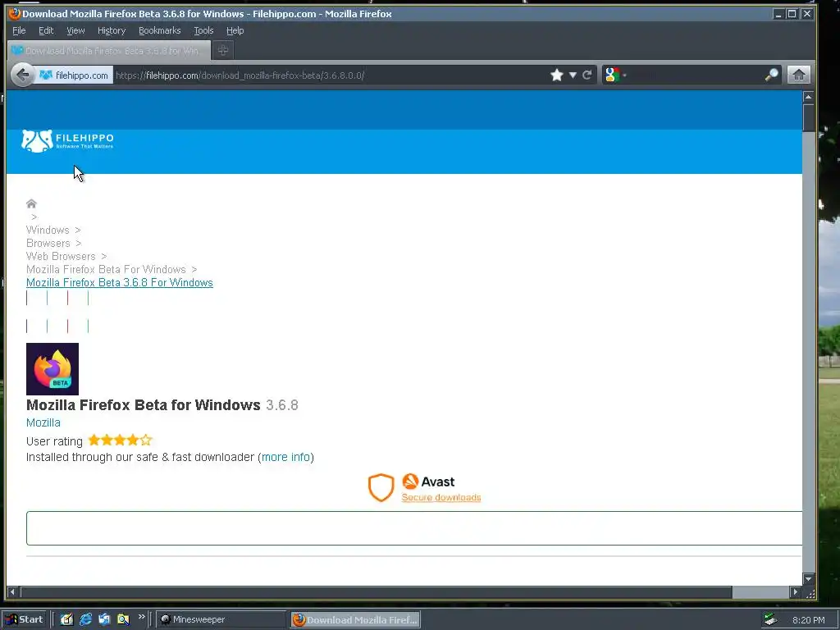
Task: Bookmark this page with the star icon
Action: (x=557, y=75)
